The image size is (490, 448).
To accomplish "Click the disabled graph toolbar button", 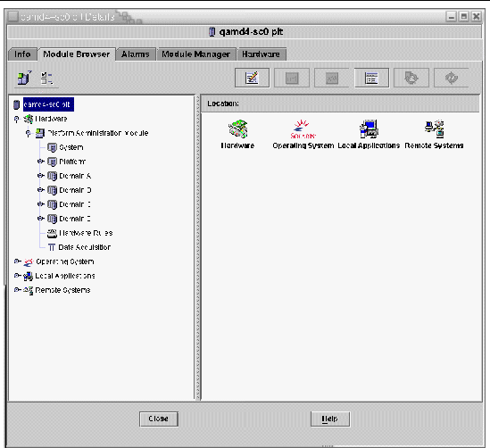I will point(292,78).
